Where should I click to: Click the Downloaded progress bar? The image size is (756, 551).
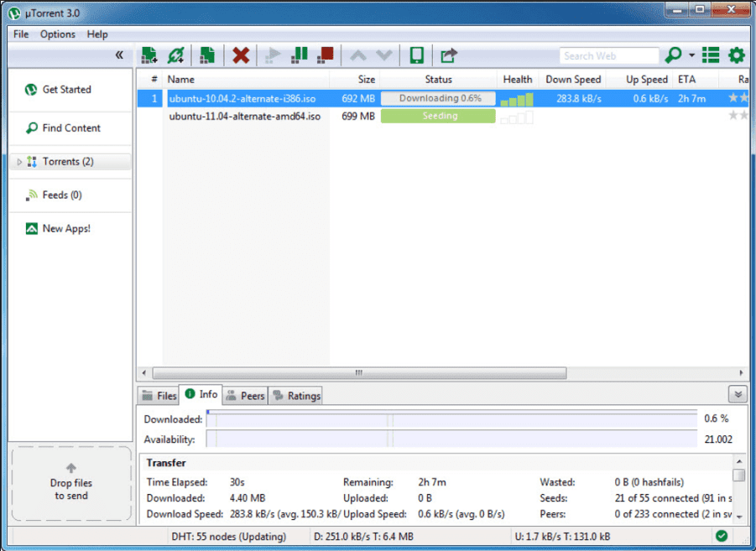tap(453, 418)
